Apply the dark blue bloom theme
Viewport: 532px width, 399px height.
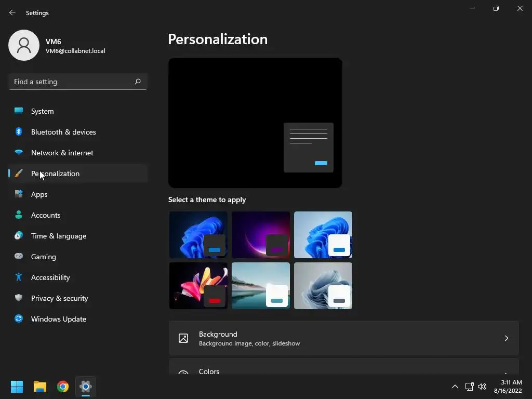point(198,235)
